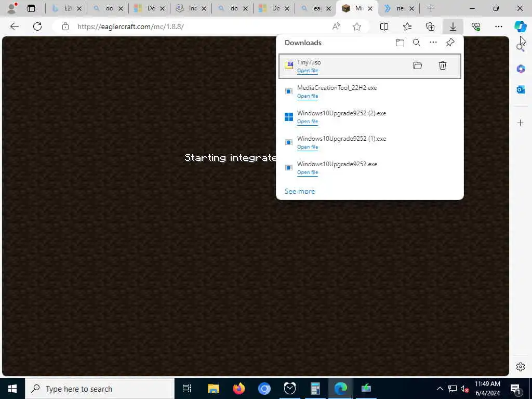This screenshot has width=532, height=399.
Task: Open file link for Windows10Upgrade9252 (2).exe
Action: [x=308, y=122]
